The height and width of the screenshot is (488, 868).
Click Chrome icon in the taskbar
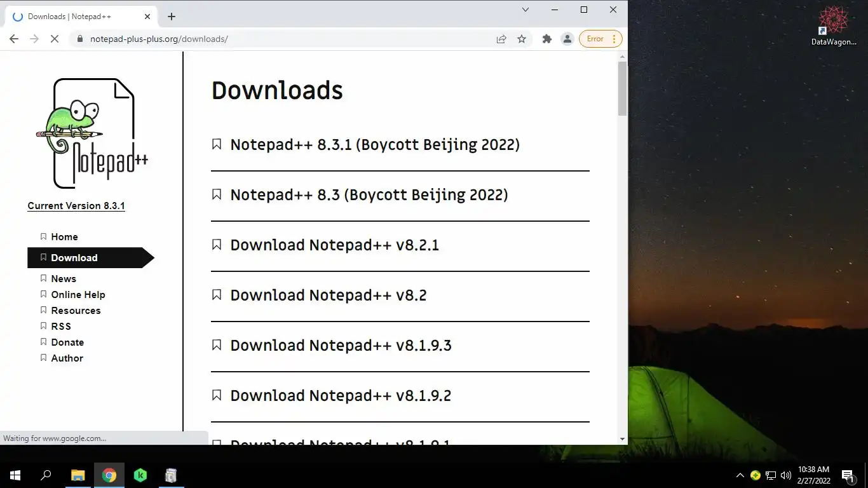point(109,475)
